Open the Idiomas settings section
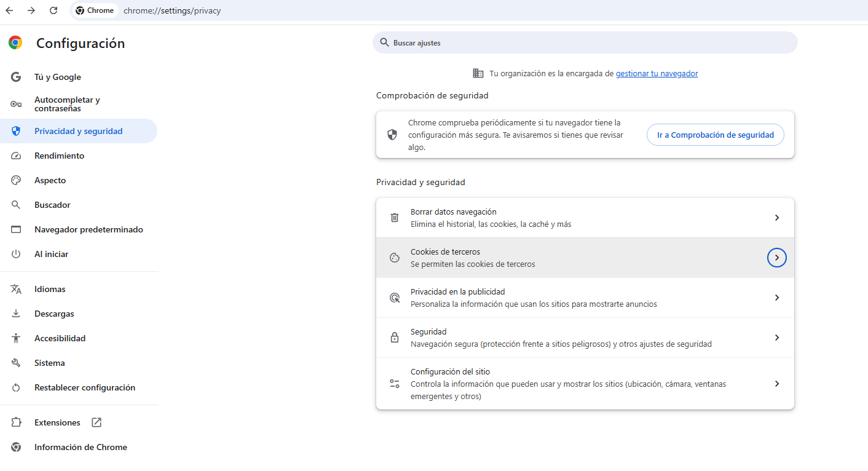 (79, 289)
